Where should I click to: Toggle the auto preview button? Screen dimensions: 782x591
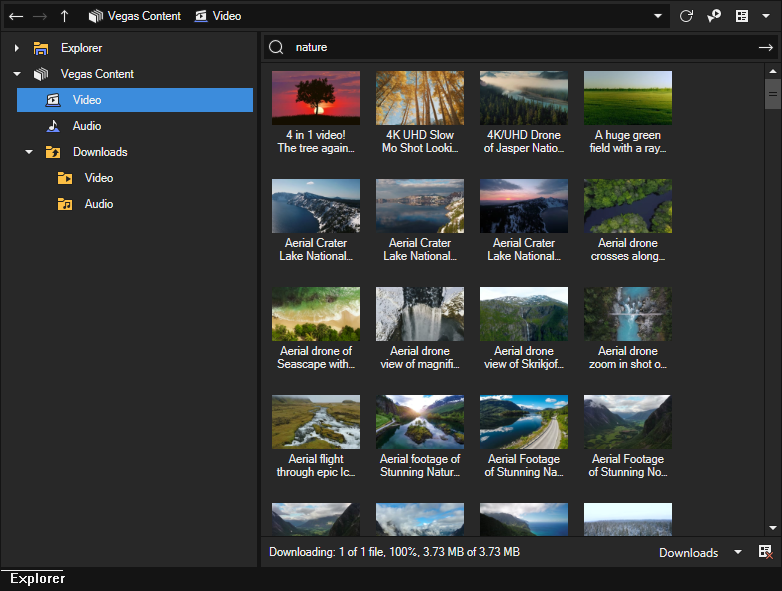click(x=714, y=16)
